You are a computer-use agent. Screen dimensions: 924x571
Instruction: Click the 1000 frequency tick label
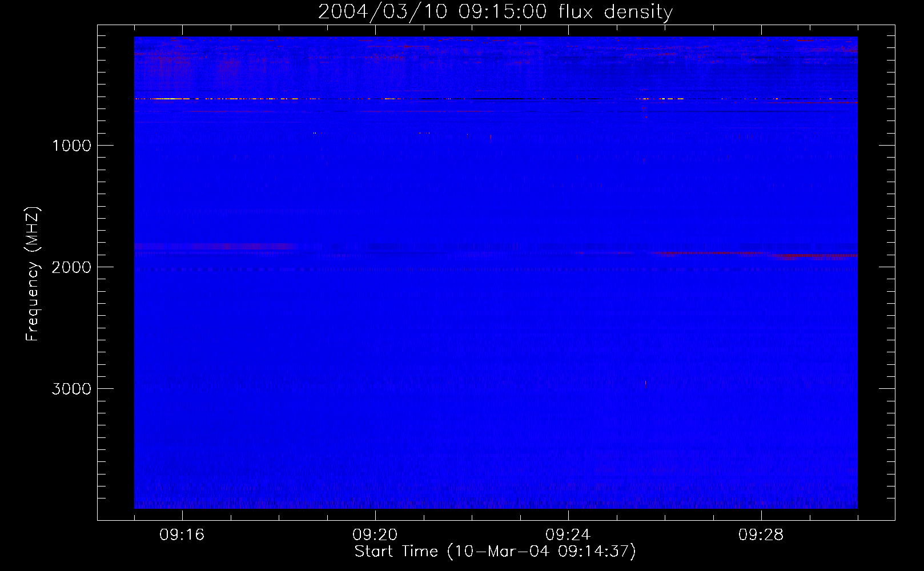[71, 146]
